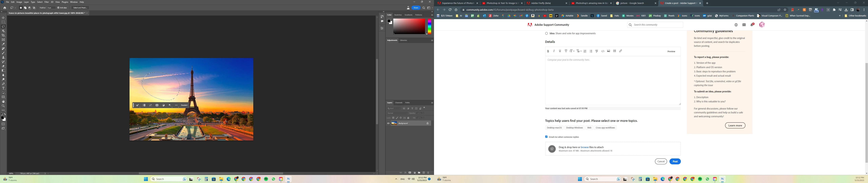Uncheck Email me when someone replies
868x183 pixels.
click(547, 137)
